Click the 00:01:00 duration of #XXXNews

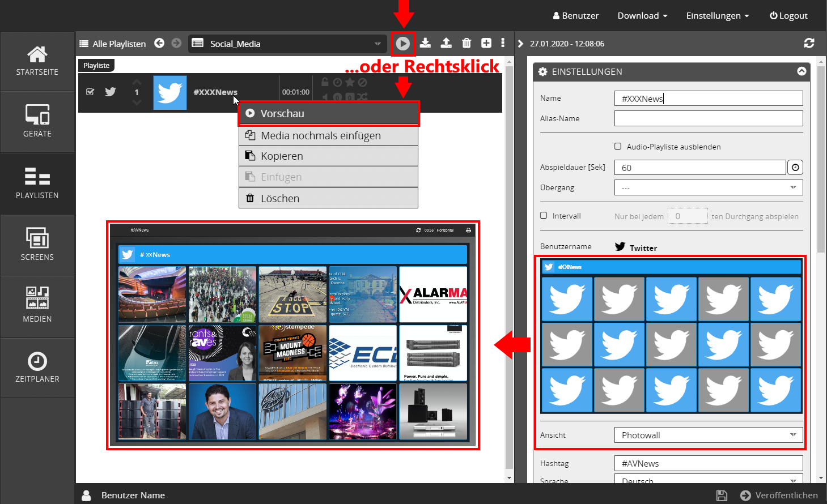(x=296, y=92)
